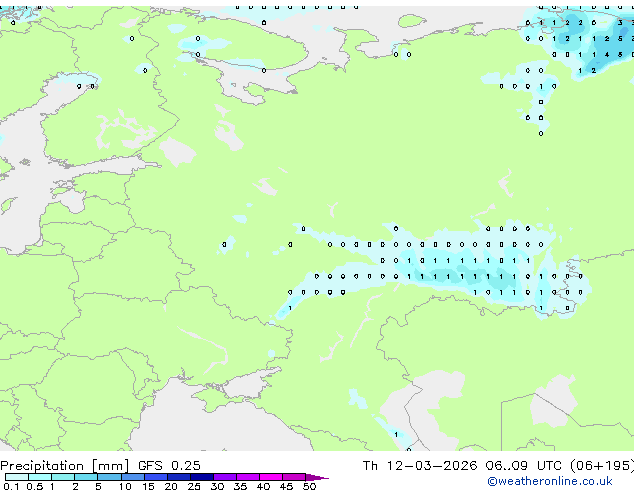Screen dimensions: 634x490
Task: Click the '40' legend scale label
Action: 263,486
